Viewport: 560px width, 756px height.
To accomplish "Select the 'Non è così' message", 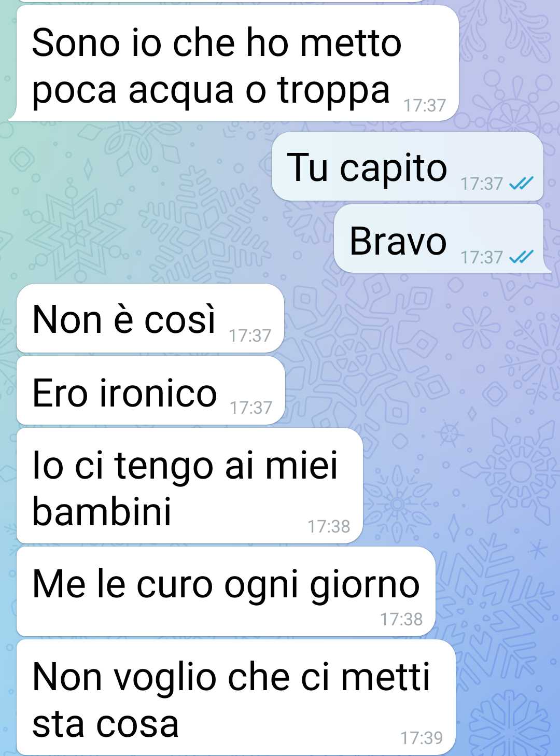I will tap(150, 318).
